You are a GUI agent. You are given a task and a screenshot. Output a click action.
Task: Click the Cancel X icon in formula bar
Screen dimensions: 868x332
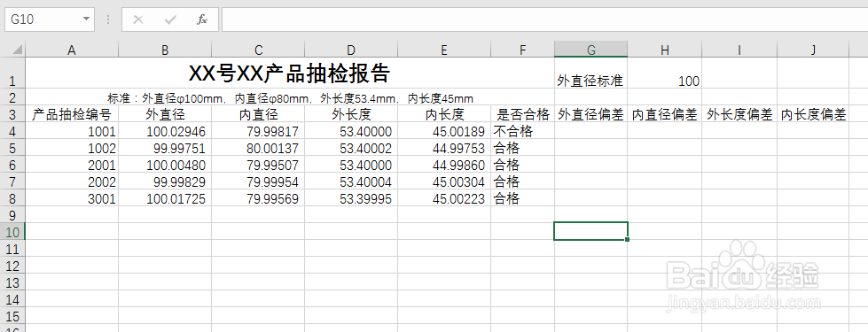(x=138, y=19)
